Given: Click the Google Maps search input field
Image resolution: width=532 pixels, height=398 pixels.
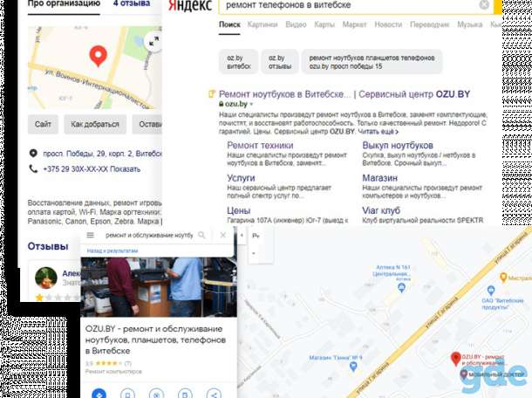Looking at the screenshot, I should point(148,235).
